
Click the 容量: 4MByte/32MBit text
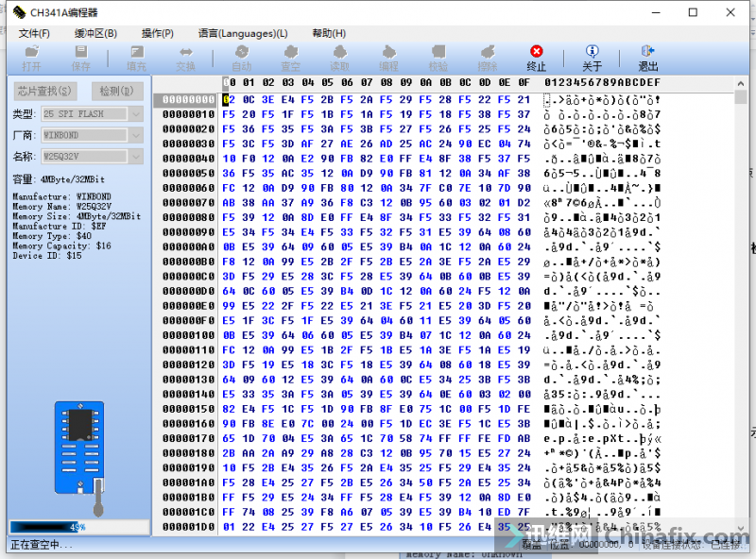coord(59,179)
